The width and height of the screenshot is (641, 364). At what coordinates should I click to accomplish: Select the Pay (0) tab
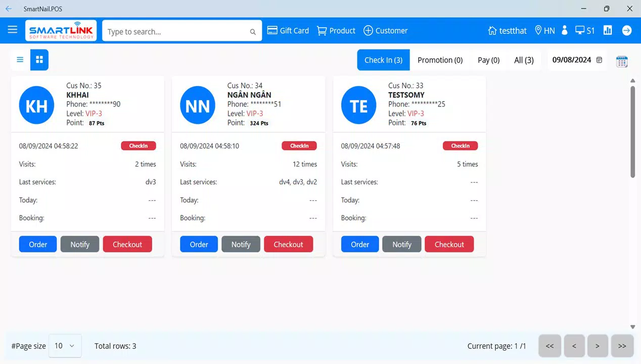click(x=488, y=60)
